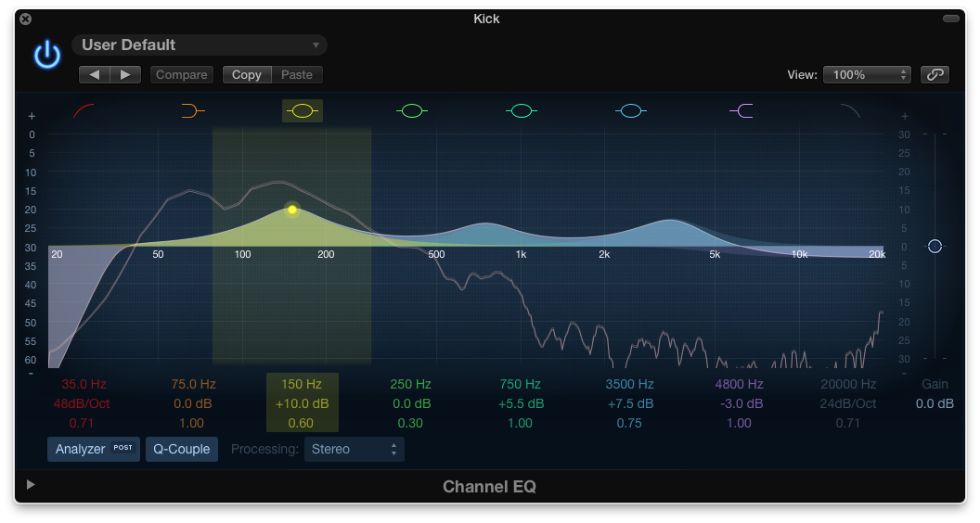Viewport: 980px width, 523px height.
Task: Select the 150 Hz frequency value
Action: pos(302,384)
